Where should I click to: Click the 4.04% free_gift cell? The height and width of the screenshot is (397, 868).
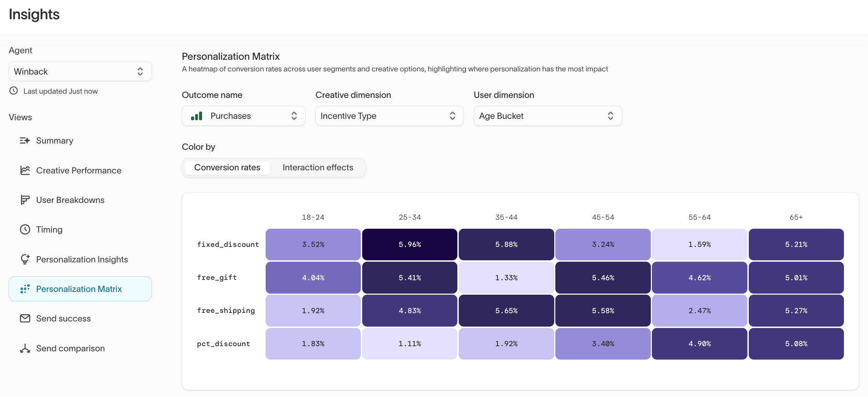(x=313, y=277)
